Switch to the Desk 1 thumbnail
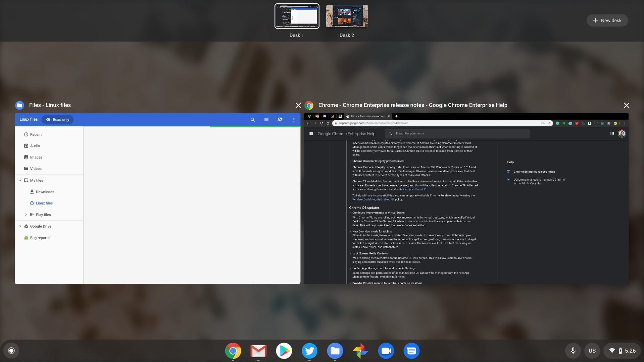Viewport: 644px width, 362px height. point(297,16)
